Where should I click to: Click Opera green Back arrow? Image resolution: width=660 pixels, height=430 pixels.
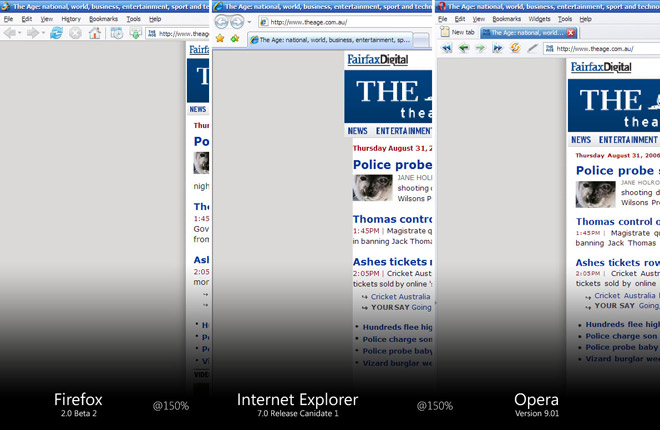coord(463,48)
